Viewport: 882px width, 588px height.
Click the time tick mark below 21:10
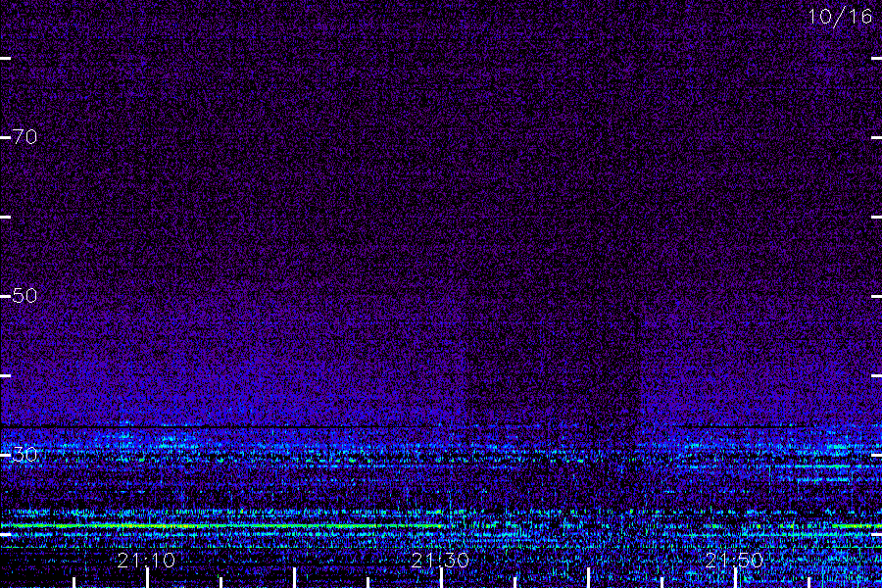click(147, 578)
